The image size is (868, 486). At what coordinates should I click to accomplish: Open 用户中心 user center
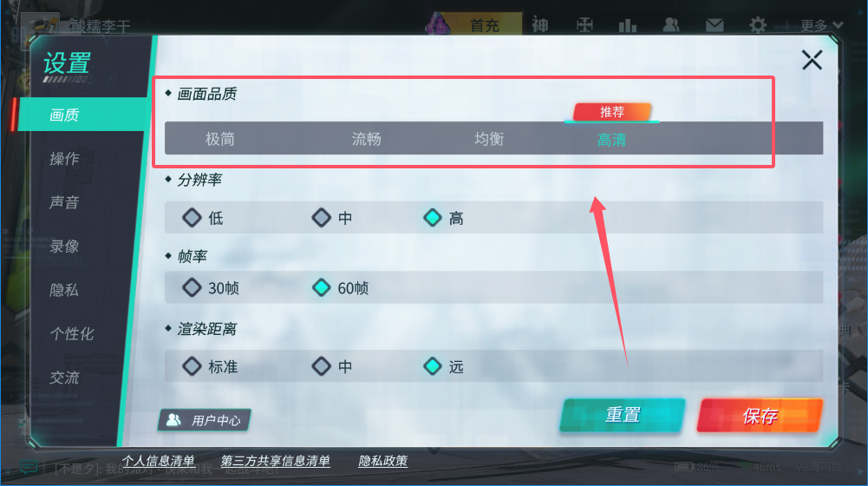[205, 420]
